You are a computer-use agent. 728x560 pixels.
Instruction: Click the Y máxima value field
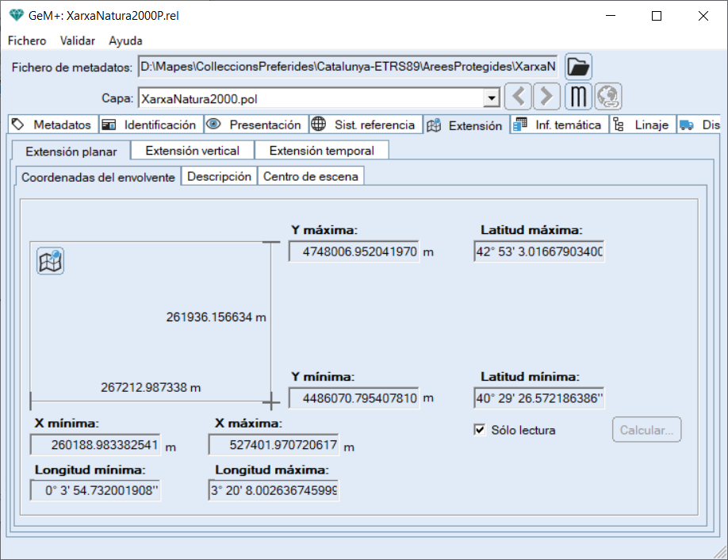[x=354, y=252]
